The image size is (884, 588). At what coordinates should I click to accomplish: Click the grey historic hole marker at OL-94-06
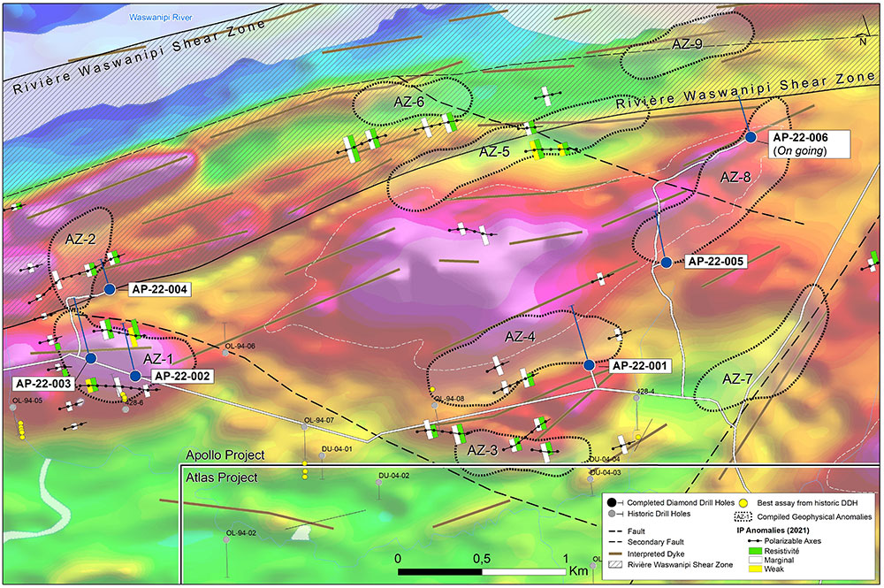pyautogui.click(x=225, y=353)
